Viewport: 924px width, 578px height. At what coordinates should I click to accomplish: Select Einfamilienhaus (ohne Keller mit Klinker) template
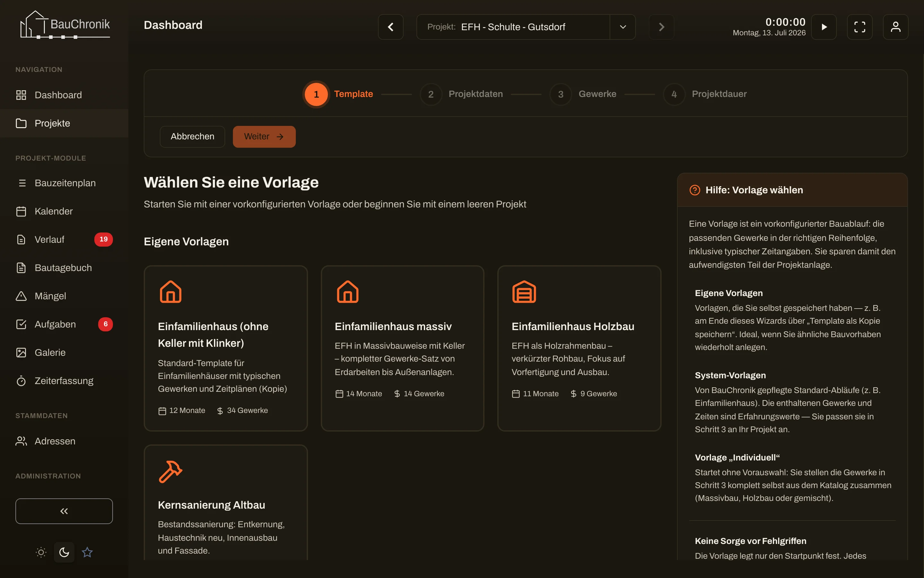(226, 348)
